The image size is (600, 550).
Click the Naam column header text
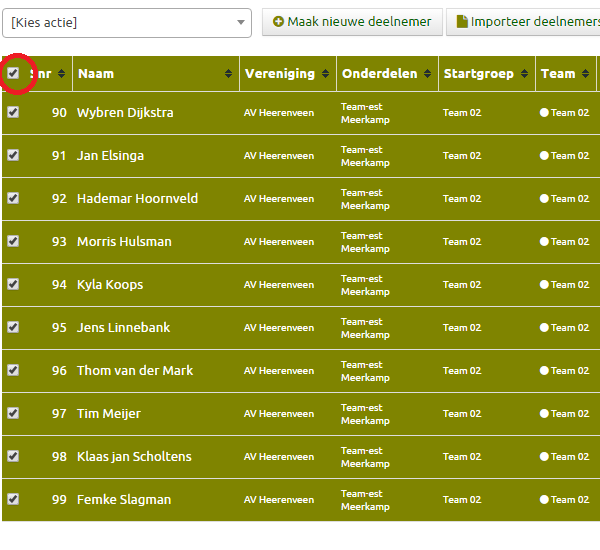tap(96, 73)
